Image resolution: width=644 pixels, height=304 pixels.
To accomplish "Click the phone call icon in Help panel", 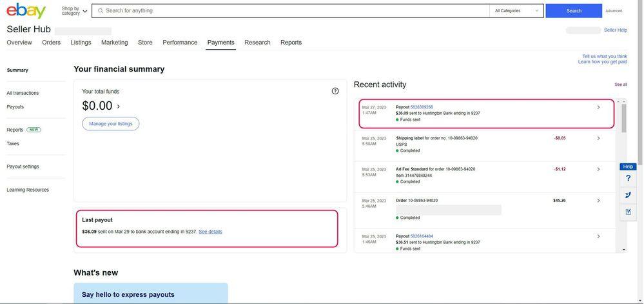I will coord(628,195).
